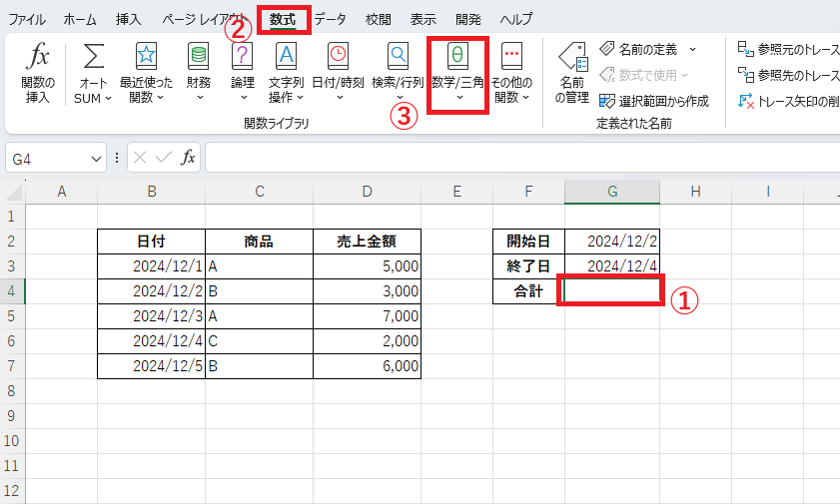Viewport: 840px width, 504px height.
Task: Select row 4 header
Action: (x=12, y=291)
